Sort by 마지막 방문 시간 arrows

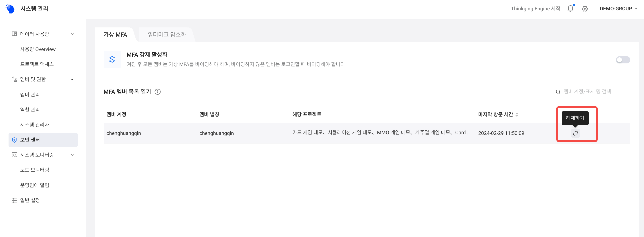(517, 114)
